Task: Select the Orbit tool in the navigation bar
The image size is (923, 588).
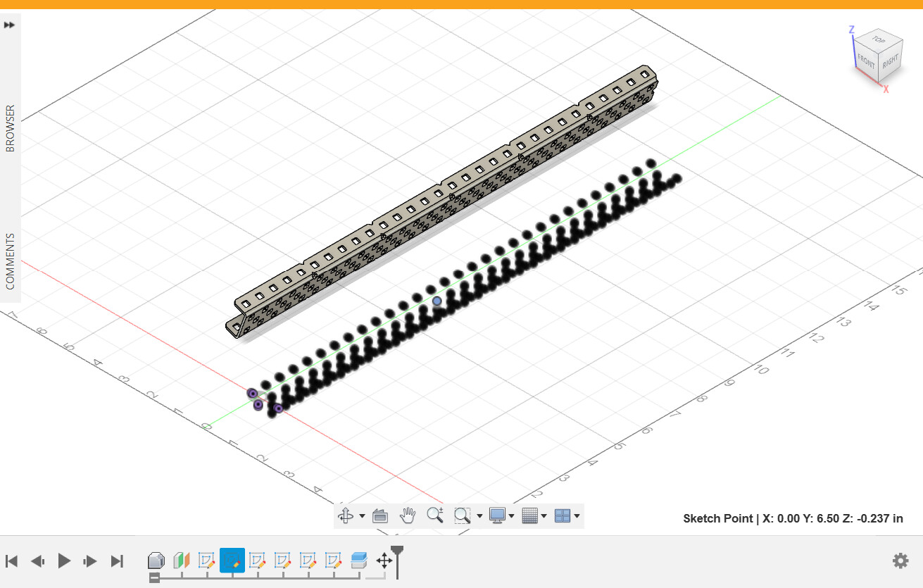Action: (x=346, y=515)
